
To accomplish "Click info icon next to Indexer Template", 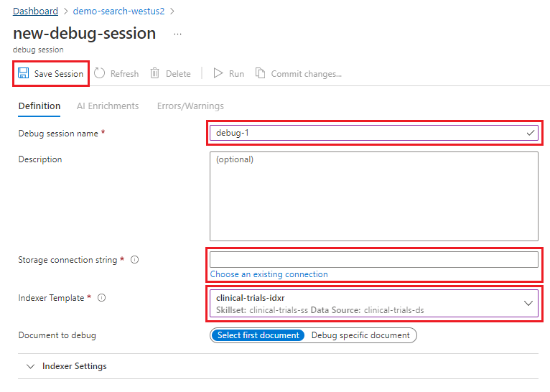I will tap(101, 298).
